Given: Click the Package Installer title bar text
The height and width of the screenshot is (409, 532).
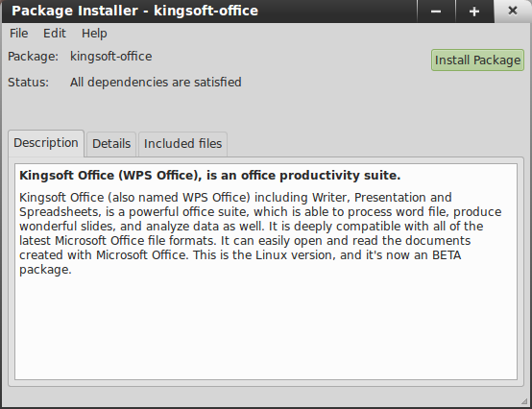Looking at the screenshot, I should pyautogui.click(x=134, y=11).
